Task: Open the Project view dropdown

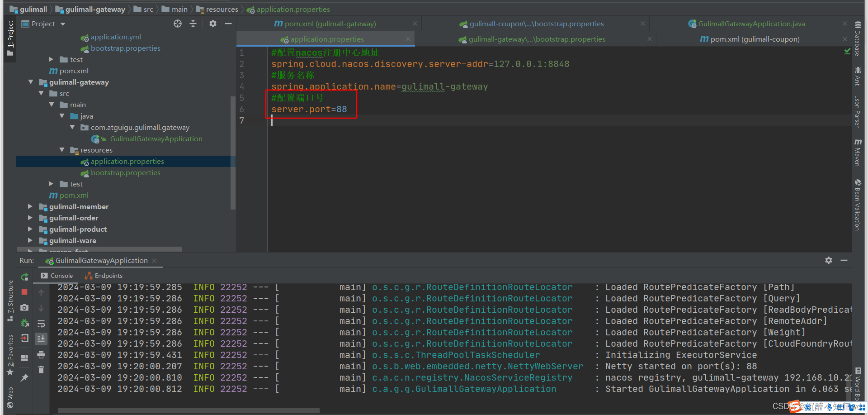Action: click(x=63, y=24)
